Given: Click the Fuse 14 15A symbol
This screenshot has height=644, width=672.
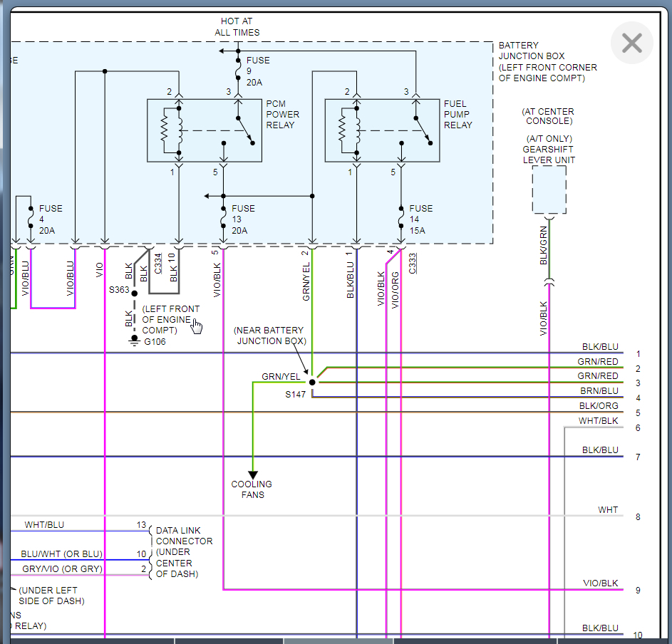Looking at the screenshot, I should [x=401, y=218].
